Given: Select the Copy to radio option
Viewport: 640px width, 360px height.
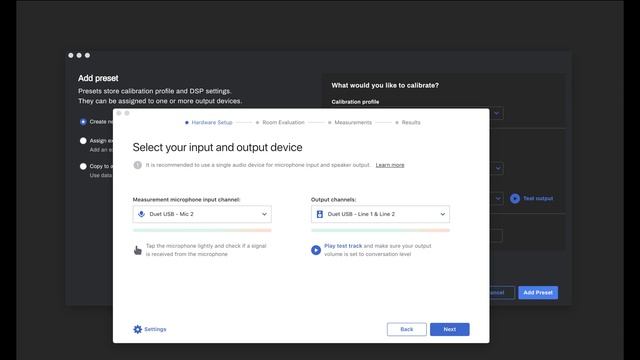Looking at the screenshot, I should click(83, 166).
